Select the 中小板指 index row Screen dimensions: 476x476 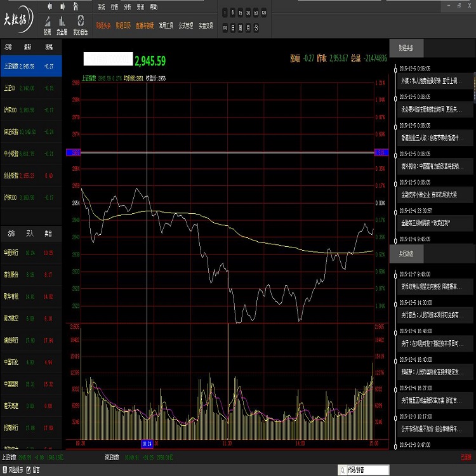pyautogui.click(x=31, y=154)
